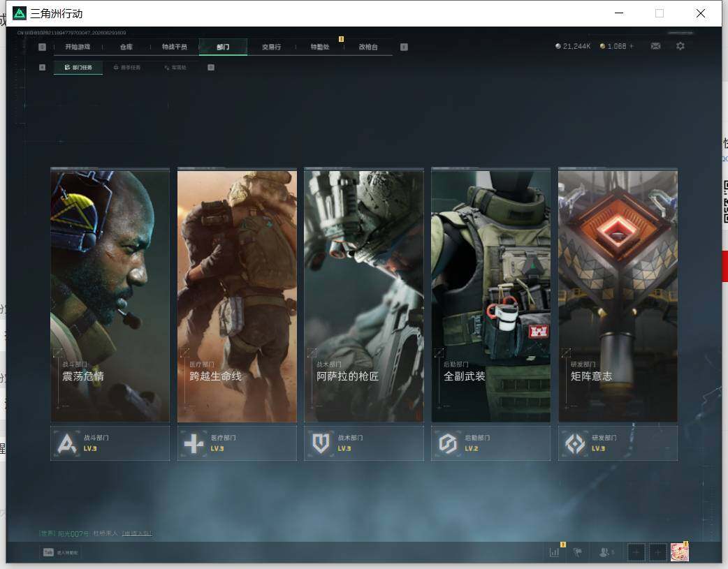The image size is (728, 569).
Task: Open the friends list icon
Action: (x=606, y=552)
